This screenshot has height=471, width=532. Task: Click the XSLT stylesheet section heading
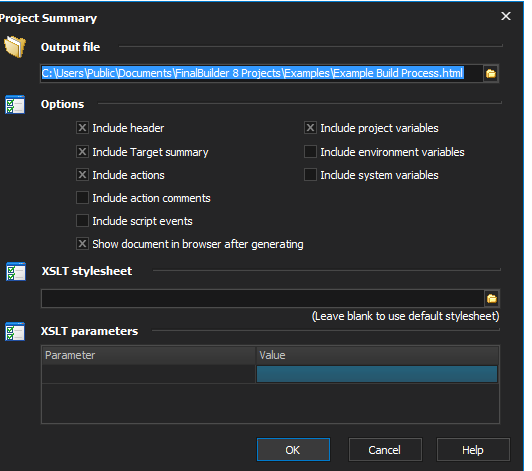(x=87, y=271)
